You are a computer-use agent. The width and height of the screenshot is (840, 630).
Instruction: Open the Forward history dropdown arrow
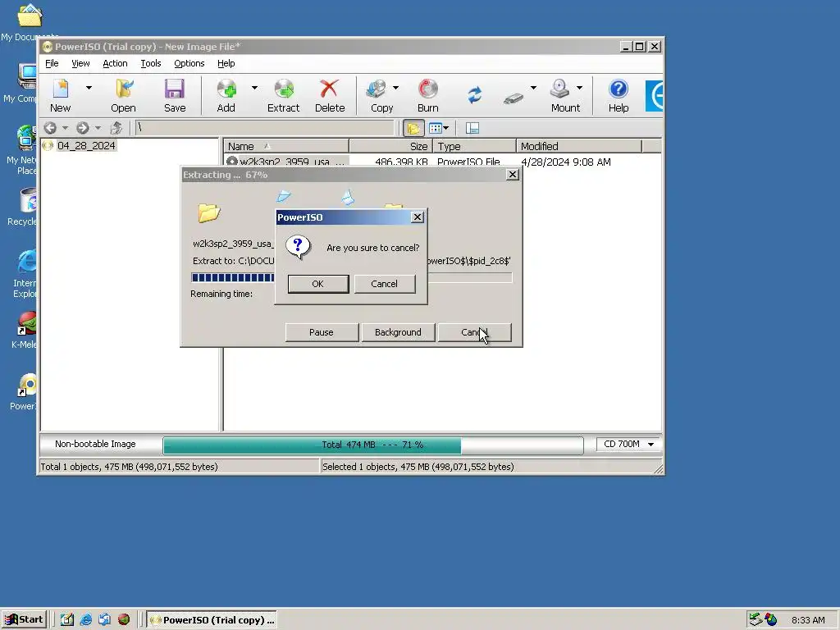pyautogui.click(x=98, y=128)
